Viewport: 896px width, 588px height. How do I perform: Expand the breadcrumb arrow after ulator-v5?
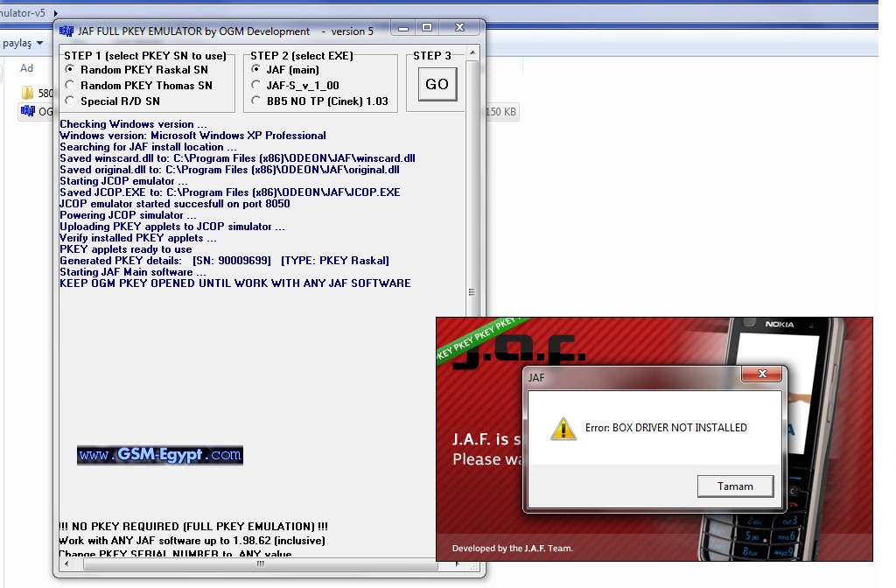[55, 12]
